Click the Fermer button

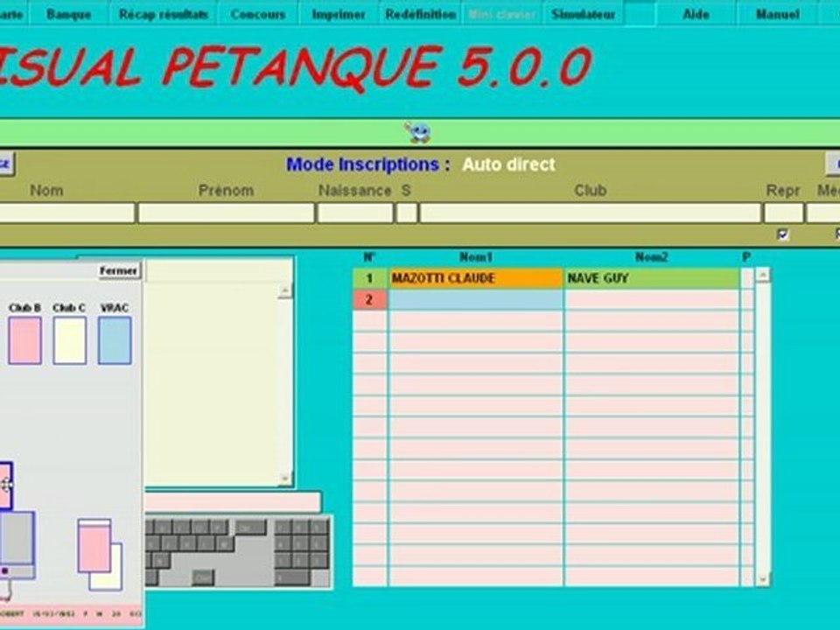(x=118, y=270)
